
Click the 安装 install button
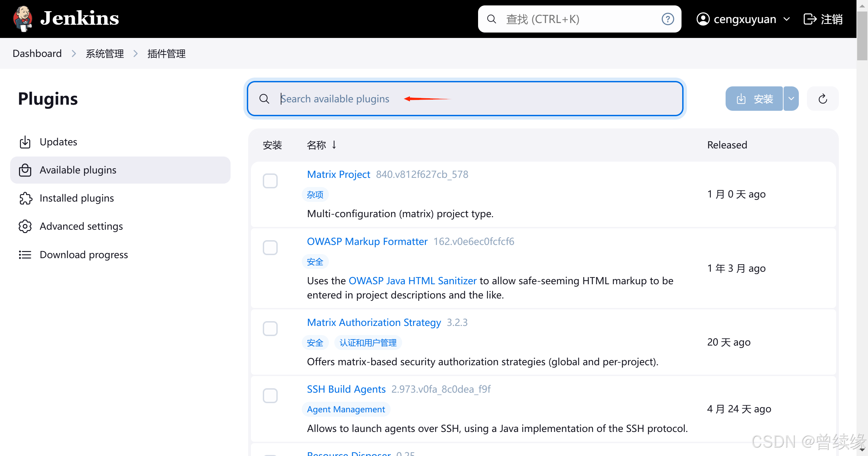[754, 99]
